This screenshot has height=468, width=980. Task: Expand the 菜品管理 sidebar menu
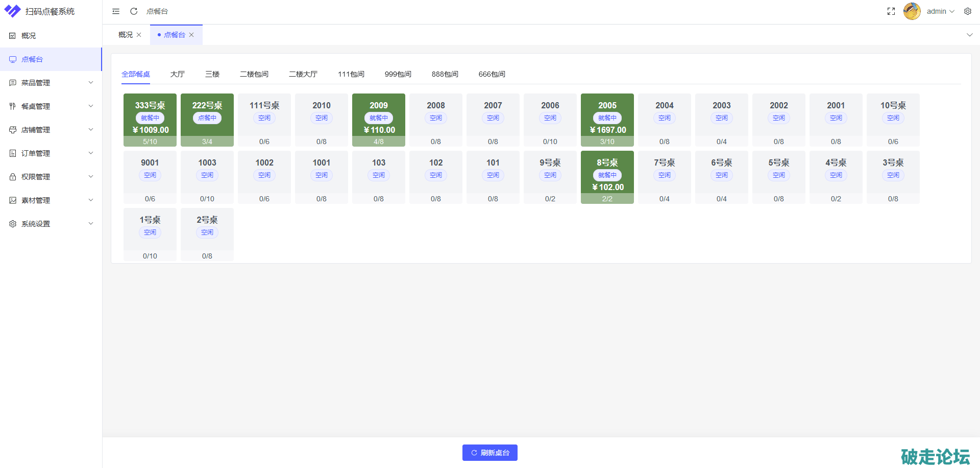[x=51, y=83]
